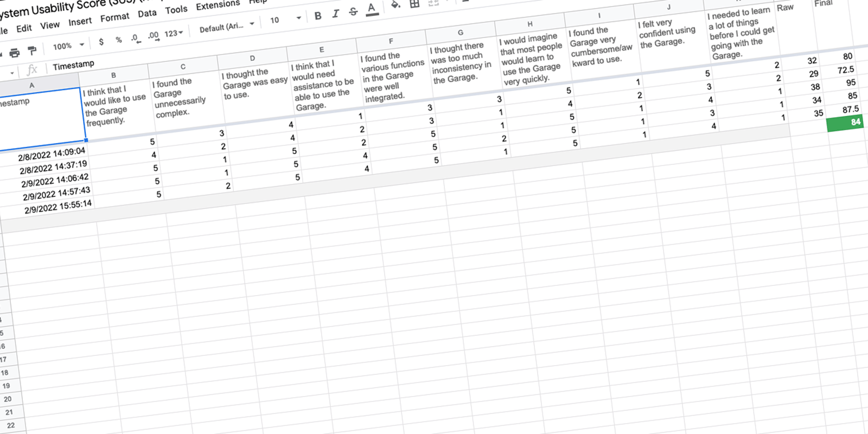Format as percent
Viewport: 868px width, 434px height.
click(x=118, y=40)
